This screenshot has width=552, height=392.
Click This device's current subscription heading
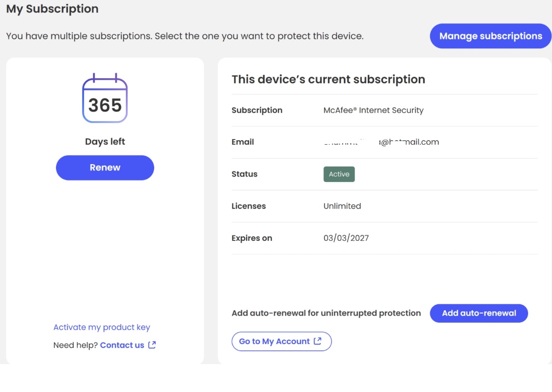pyautogui.click(x=328, y=79)
